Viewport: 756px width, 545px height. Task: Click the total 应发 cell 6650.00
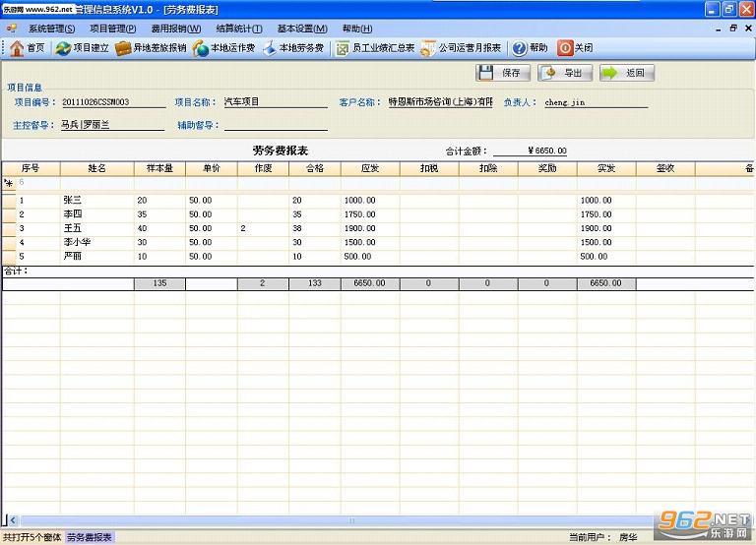370,283
